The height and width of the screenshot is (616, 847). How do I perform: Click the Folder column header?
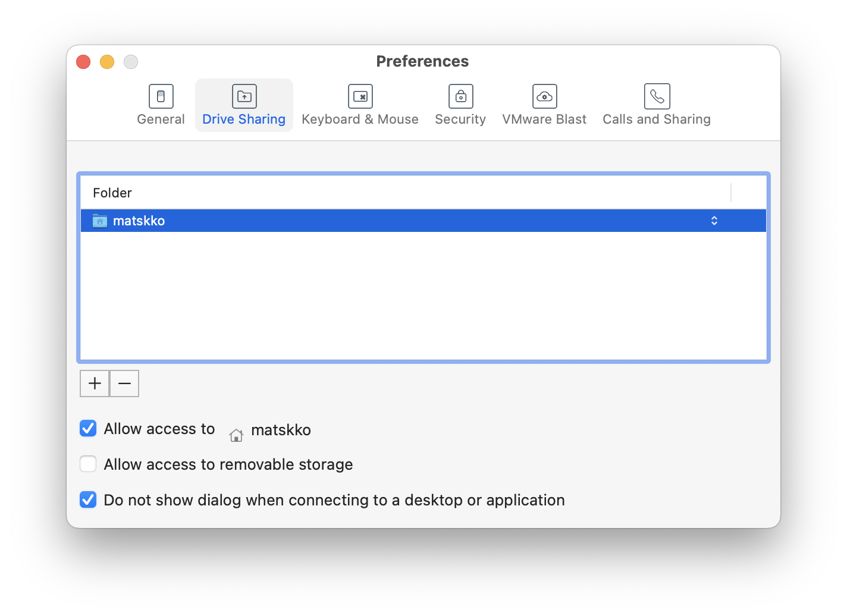(x=112, y=193)
